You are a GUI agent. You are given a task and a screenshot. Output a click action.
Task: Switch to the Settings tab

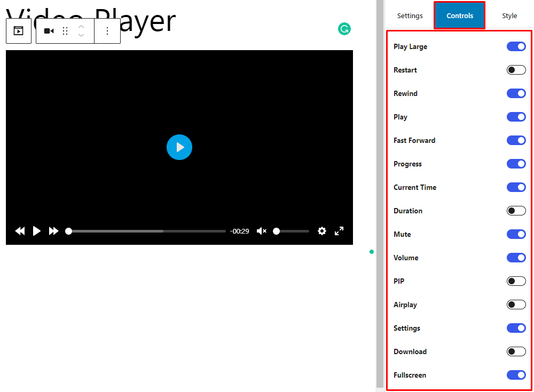click(410, 15)
